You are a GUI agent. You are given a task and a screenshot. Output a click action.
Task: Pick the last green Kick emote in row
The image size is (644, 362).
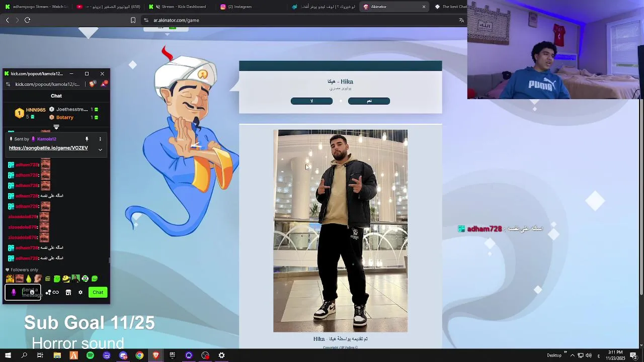click(95, 279)
